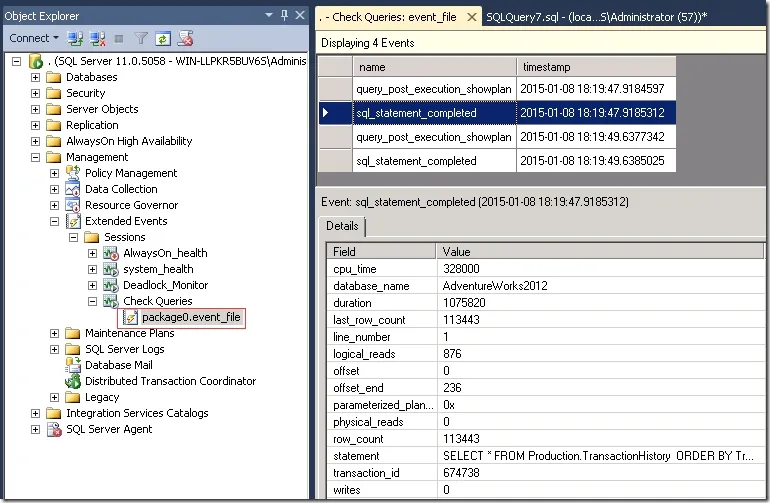Screen dimensions: 770x503
Task: Expand the Databases folder node
Action: (35, 77)
